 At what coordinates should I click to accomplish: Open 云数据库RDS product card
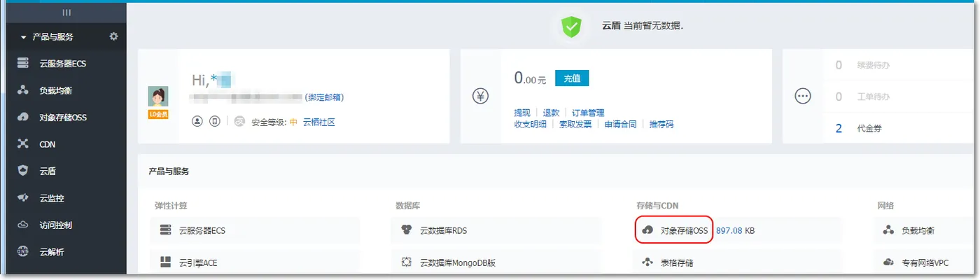[497, 230]
